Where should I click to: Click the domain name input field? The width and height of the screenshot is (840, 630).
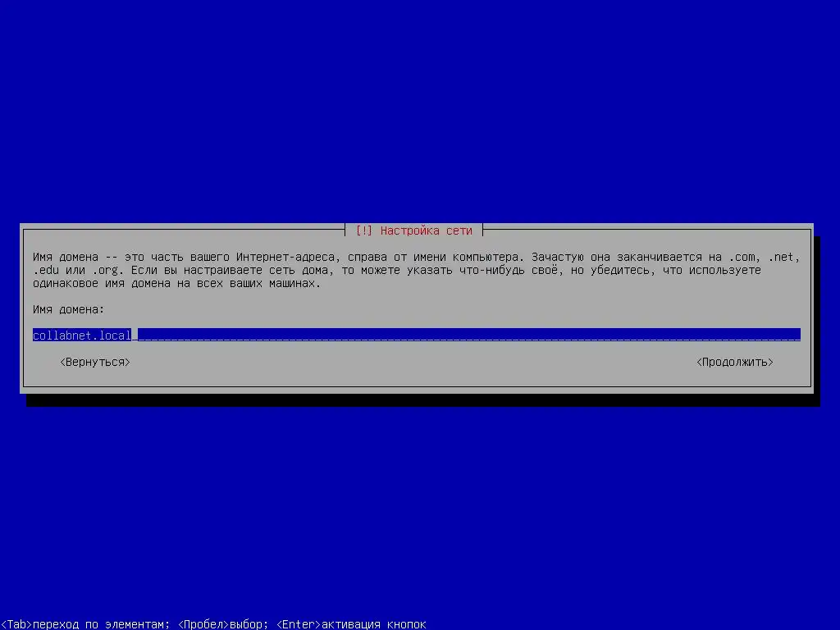pyautogui.click(x=416, y=336)
